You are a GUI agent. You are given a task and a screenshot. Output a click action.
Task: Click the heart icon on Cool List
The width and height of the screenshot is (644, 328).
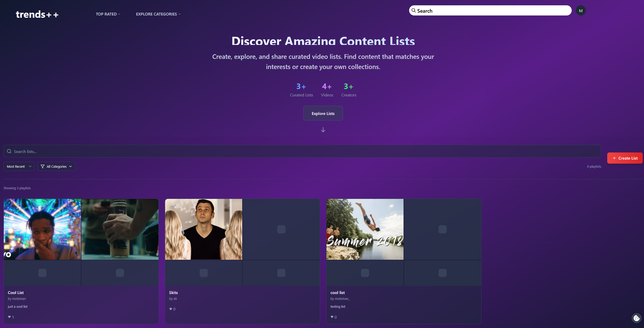point(9,317)
